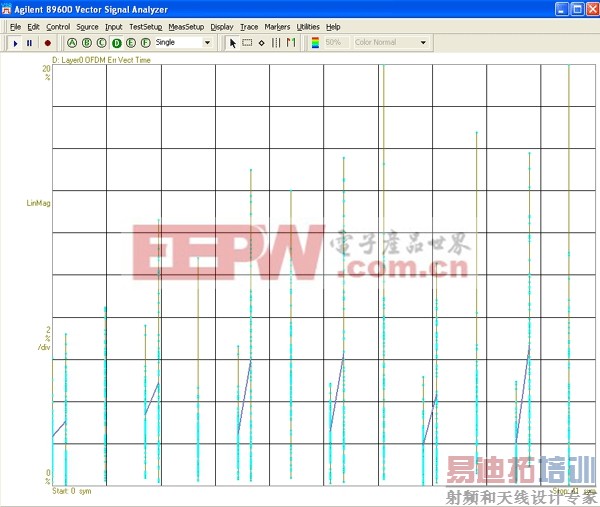Click the 50% field
This screenshot has height=507, width=600.
(336, 42)
